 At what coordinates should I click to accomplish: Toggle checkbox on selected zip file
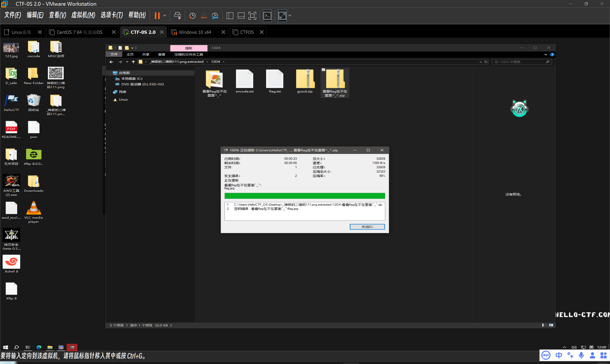(323, 70)
